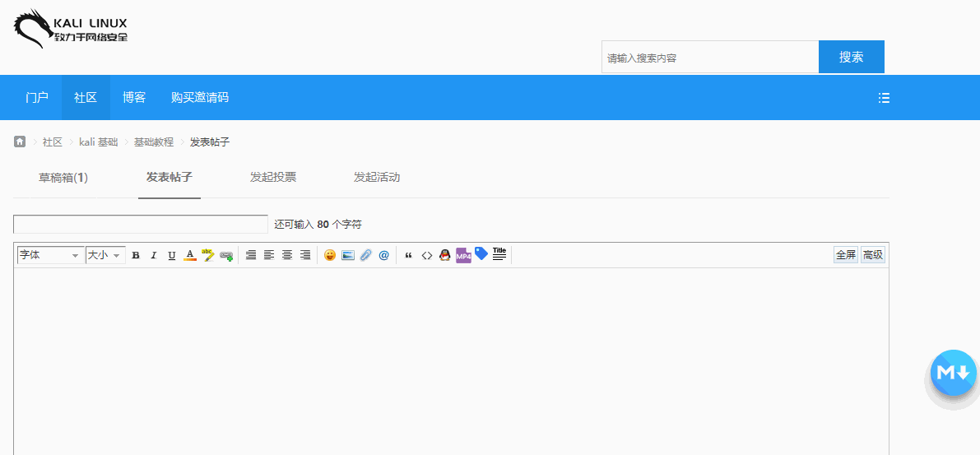Switch to the 草稿箱(1) tab
980x455 pixels.
tap(63, 178)
